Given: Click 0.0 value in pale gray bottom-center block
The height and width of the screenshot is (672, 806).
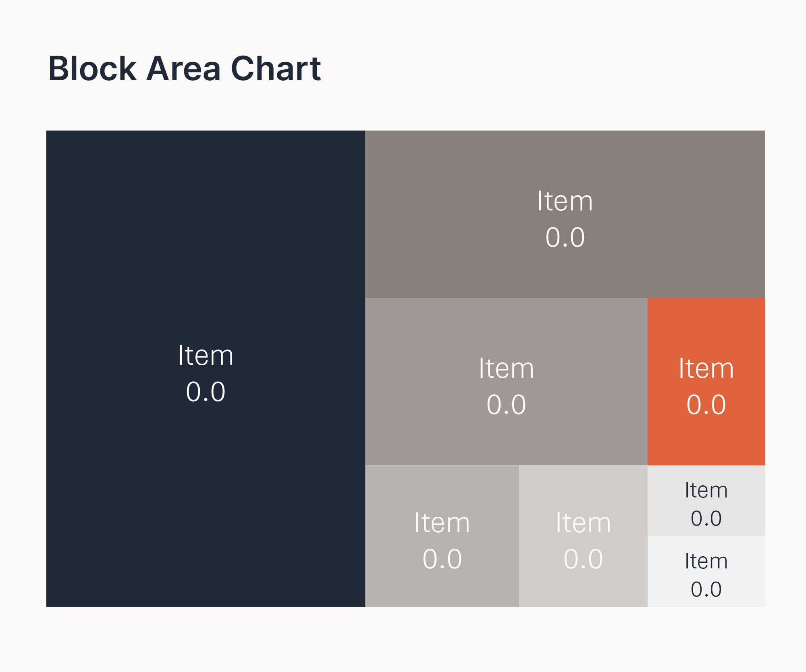Looking at the screenshot, I should (583, 559).
